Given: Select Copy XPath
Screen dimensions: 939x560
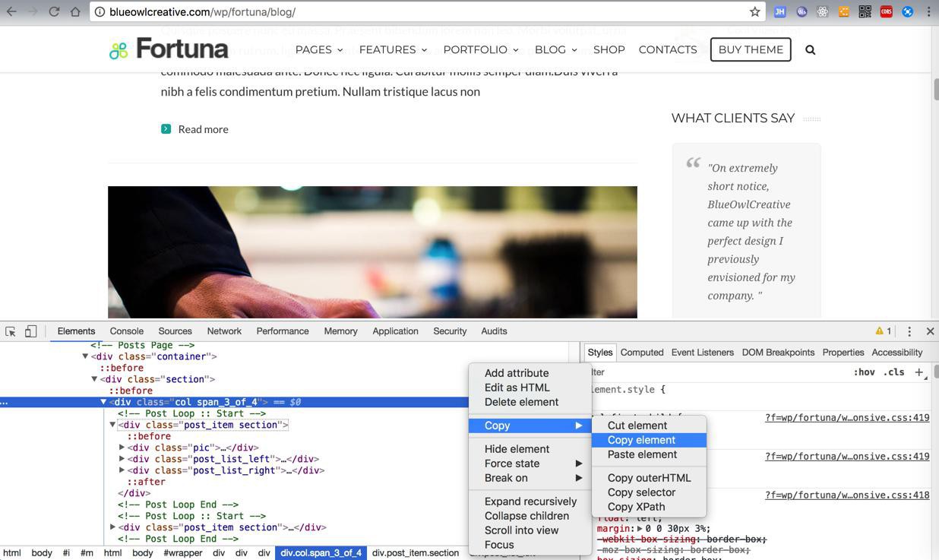Looking at the screenshot, I should pyautogui.click(x=649, y=507).
